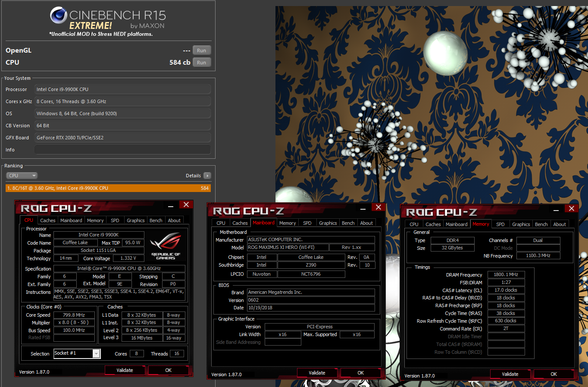This screenshot has height=387, width=588.
Task: Click the Level 3 cache 16 MBytes value
Action: [x=142, y=338]
